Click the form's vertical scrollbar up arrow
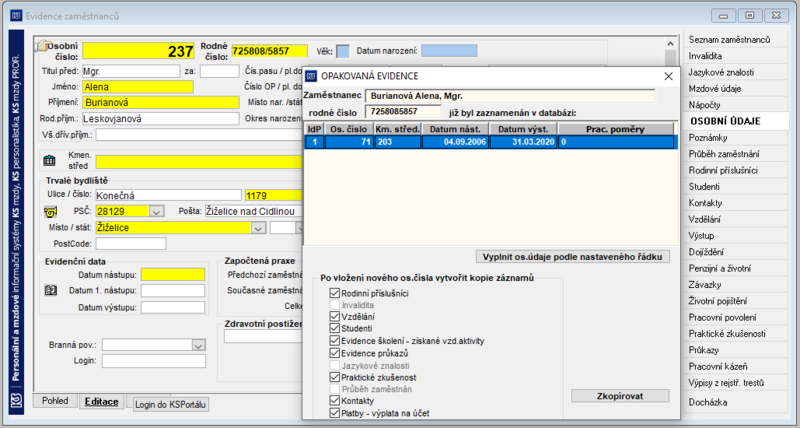 coord(670,44)
